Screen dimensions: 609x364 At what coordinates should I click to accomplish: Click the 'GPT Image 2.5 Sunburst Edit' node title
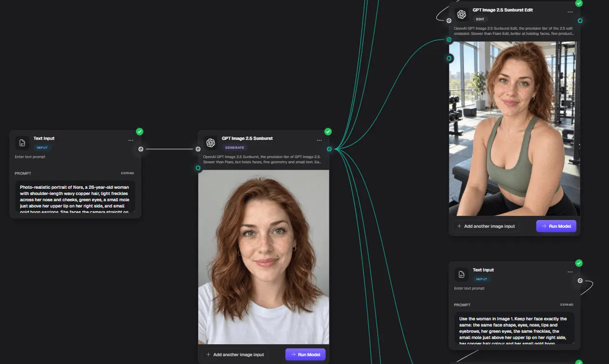click(503, 10)
